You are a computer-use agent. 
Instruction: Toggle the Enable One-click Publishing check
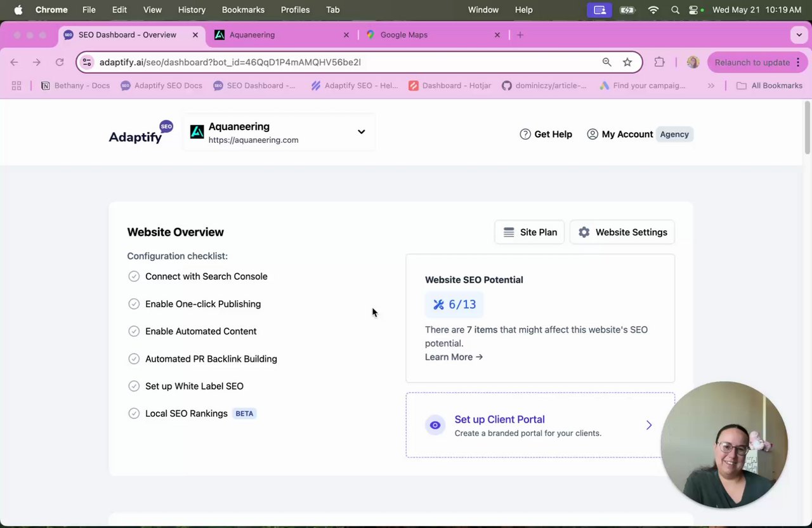(x=134, y=304)
